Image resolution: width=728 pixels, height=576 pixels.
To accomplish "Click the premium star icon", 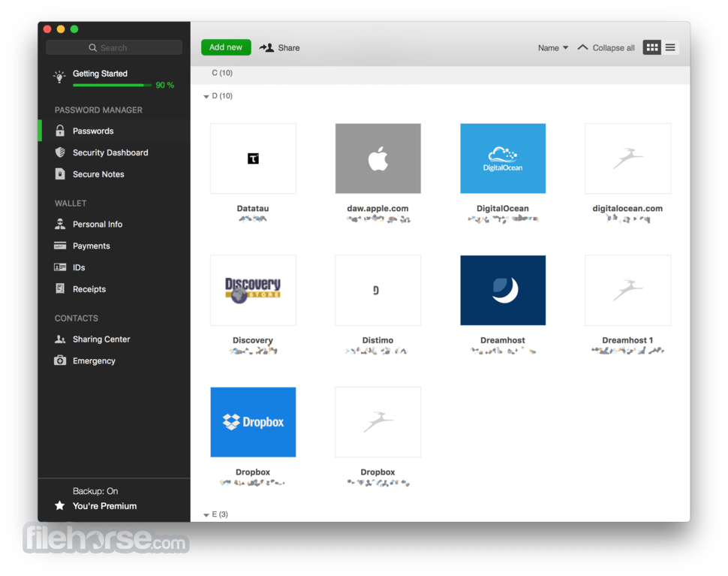I will [x=60, y=505].
